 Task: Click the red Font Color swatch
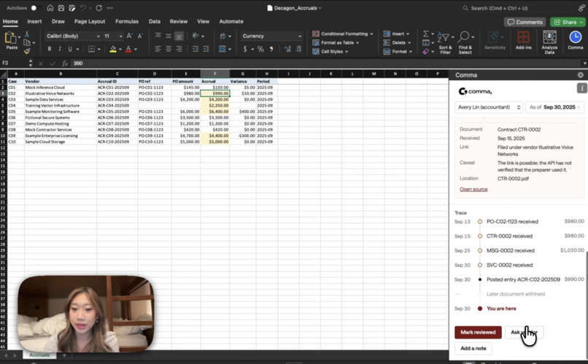(x=128, y=49)
